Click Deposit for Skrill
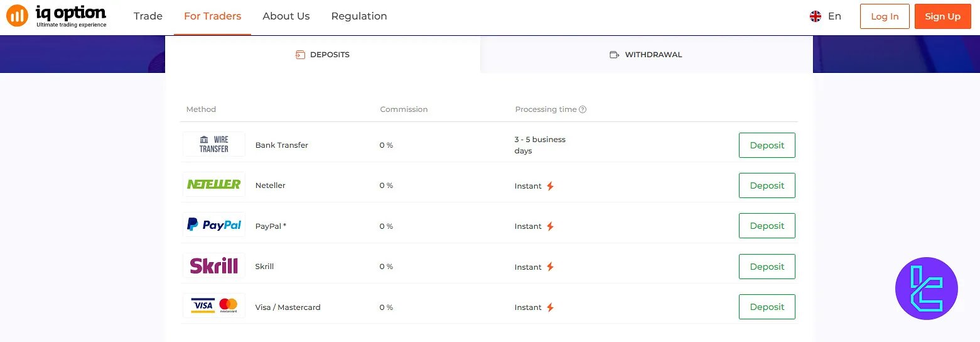 [767, 267]
